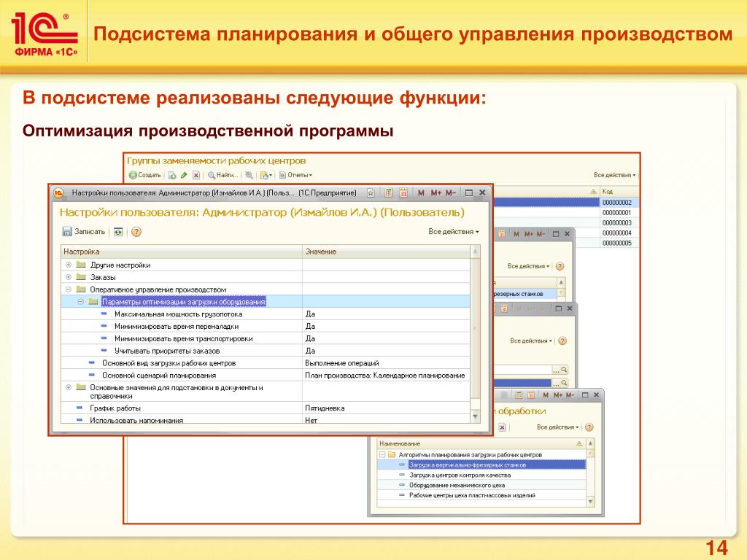Click the favorites star in Настройки пользователя title bar
747x560 pixels.
coord(371,192)
